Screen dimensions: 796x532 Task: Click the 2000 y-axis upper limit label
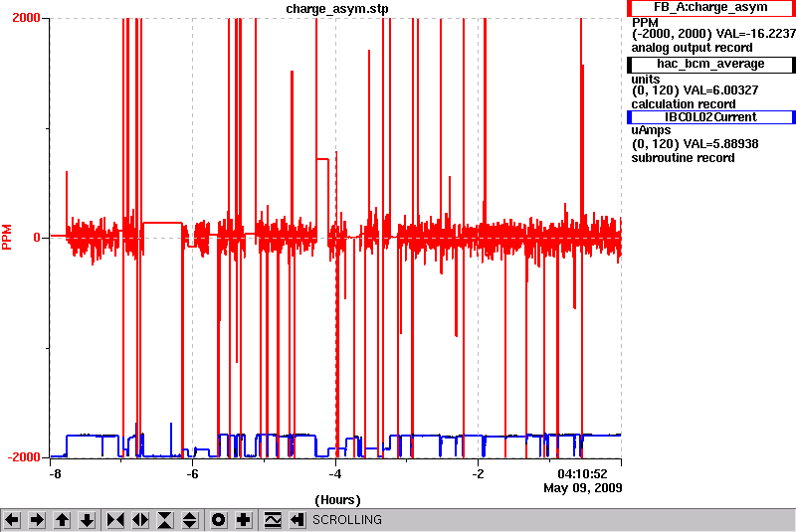click(x=26, y=17)
